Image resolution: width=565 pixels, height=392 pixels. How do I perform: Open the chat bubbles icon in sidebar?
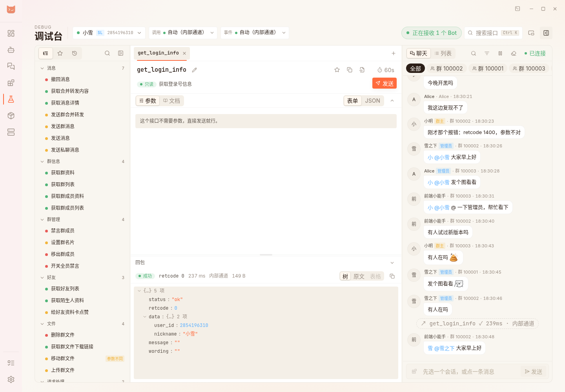(x=11, y=66)
